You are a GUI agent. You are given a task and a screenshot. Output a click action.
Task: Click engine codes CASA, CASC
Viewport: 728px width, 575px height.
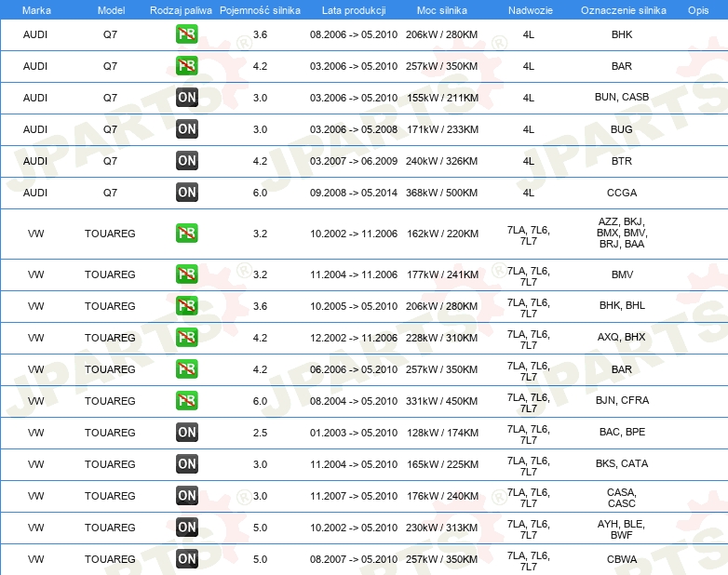(622, 498)
